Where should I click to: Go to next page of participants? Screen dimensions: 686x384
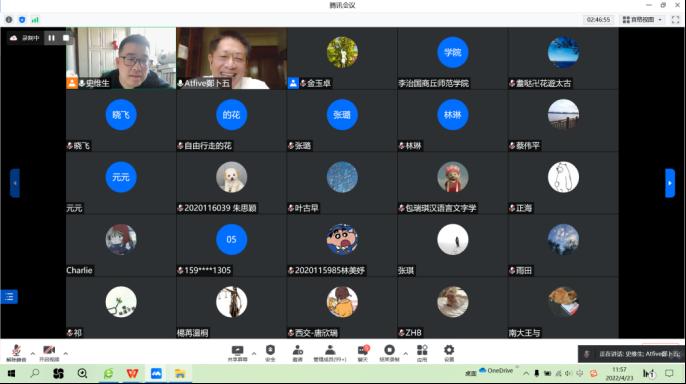coord(670,183)
